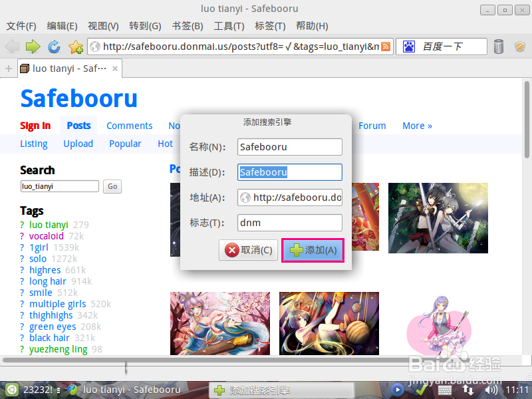
Task: Click the Baidu paw search engine icon
Action: tap(409, 47)
